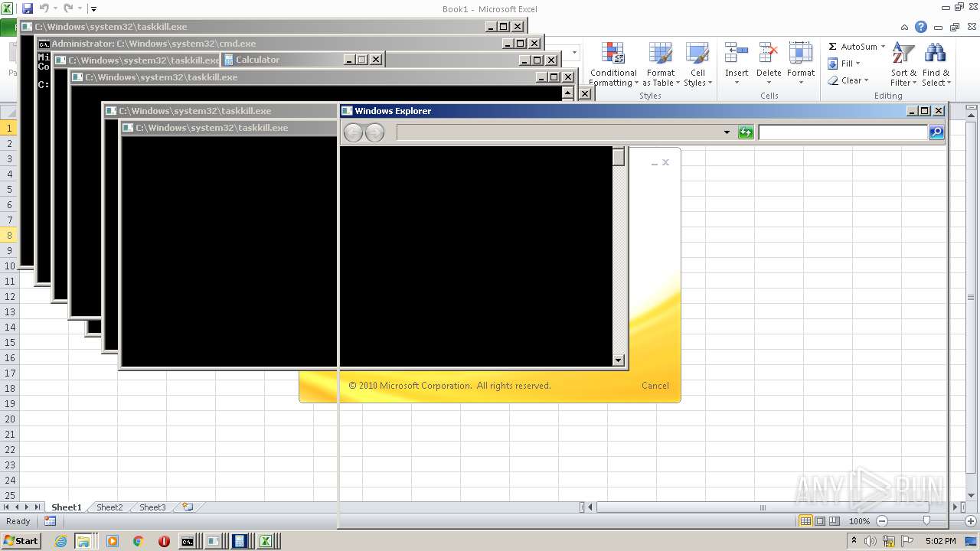Image resolution: width=980 pixels, height=551 pixels.
Task: Click the zoom slider handle
Action: click(926, 521)
